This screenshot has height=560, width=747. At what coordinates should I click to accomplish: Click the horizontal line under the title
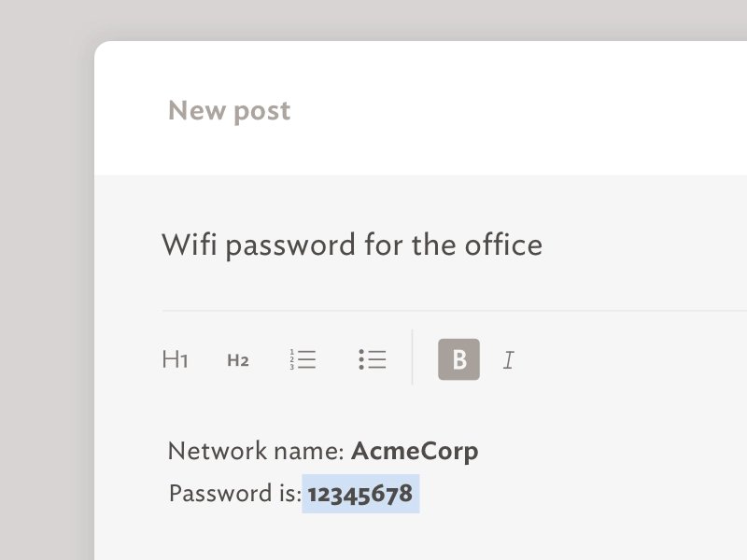pyautogui.click(x=448, y=310)
